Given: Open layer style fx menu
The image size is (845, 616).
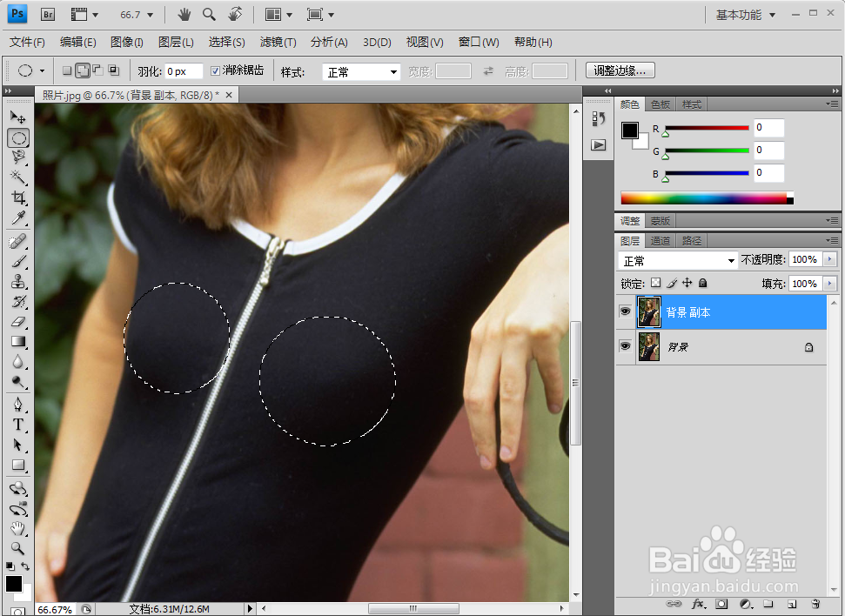Looking at the screenshot, I should (x=699, y=604).
